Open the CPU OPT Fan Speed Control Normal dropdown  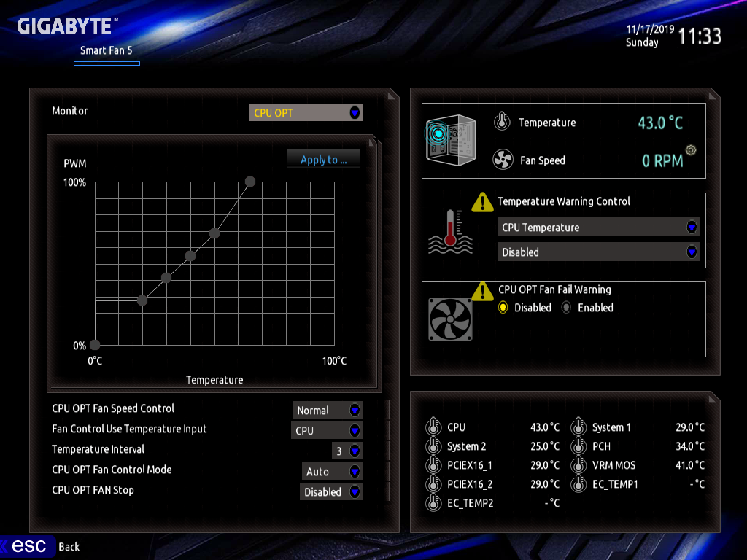tap(328, 410)
